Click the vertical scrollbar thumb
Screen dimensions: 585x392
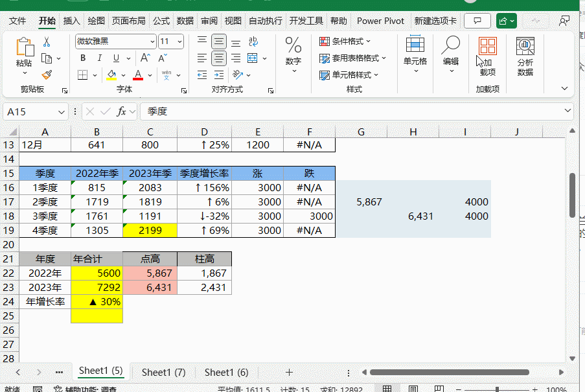[572, 195]
